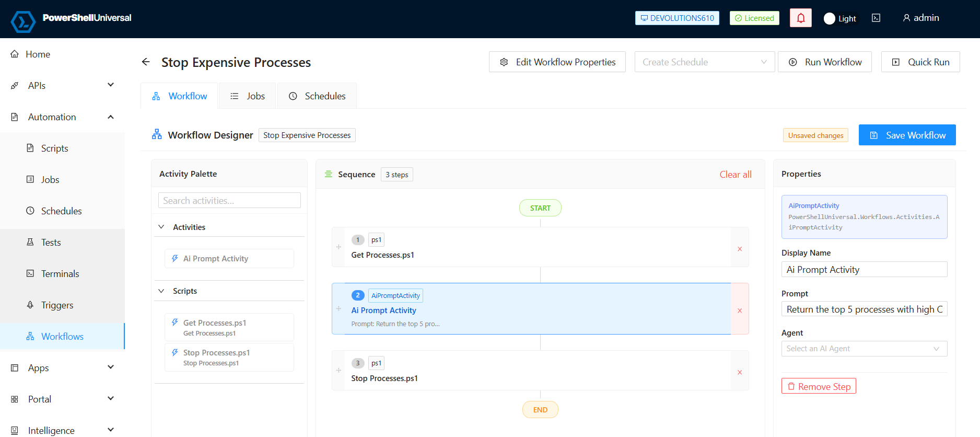Switch to the Workflow tab
Image resolution: width=980 pixels, height=437 pixels.
(179, 96)
